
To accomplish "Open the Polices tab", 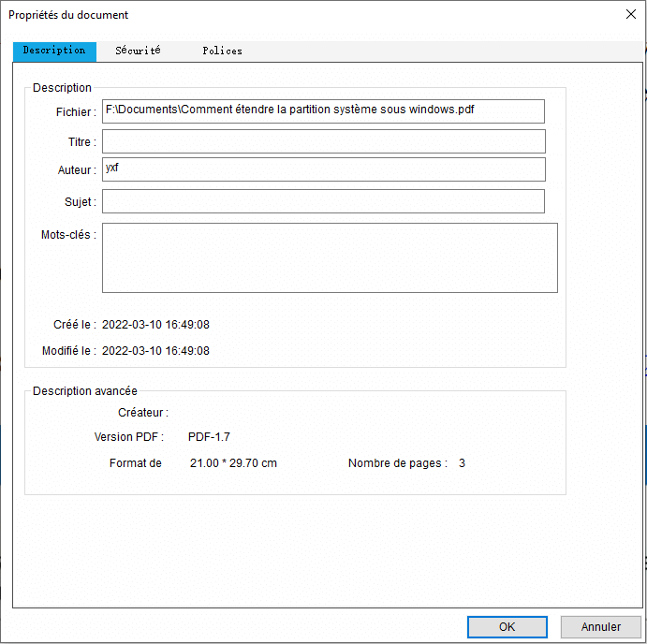I will 222,51.
